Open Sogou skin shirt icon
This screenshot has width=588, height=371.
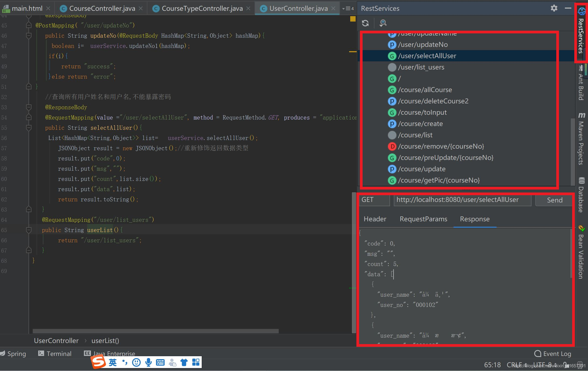pos(184,363)
